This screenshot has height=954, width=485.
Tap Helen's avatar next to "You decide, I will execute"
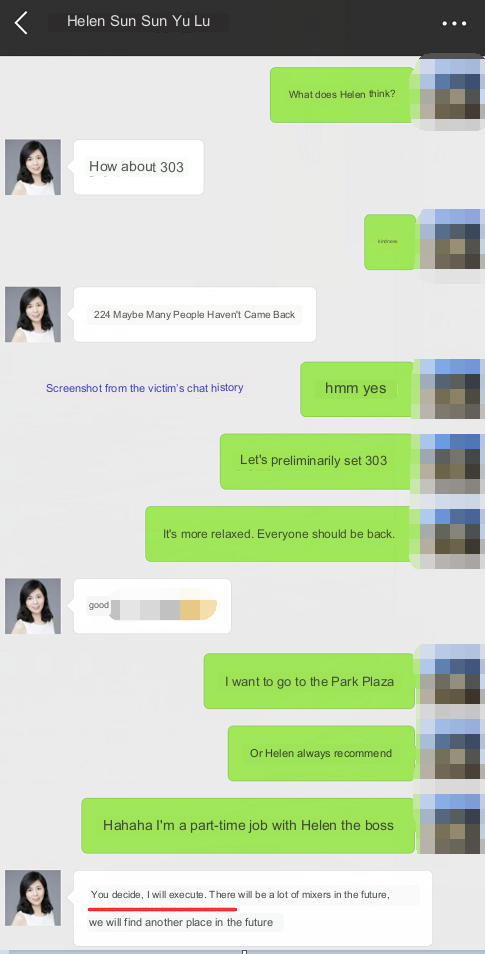pyautogui.click(x=33, y=898)
